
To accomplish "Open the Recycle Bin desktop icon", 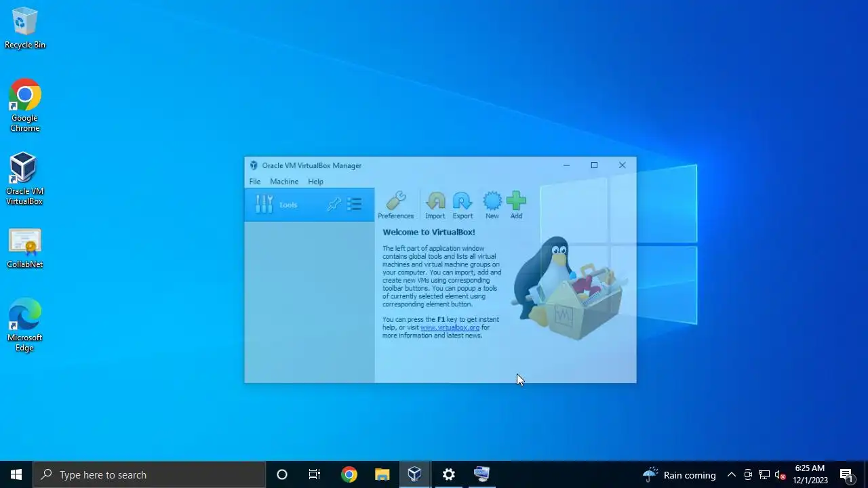I will coord(25,28).
